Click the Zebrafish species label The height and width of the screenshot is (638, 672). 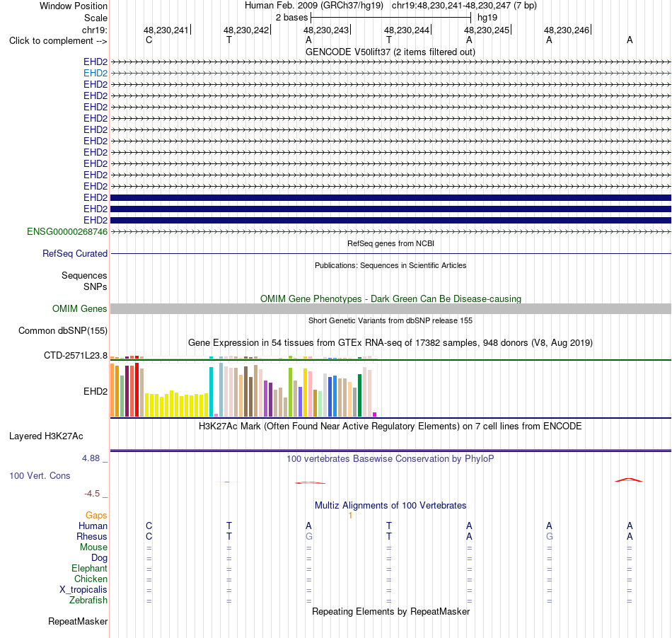click(88, 601)
